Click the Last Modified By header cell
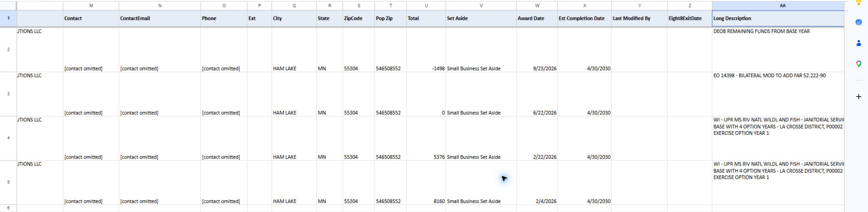This screenshot has width=868, height=212. [639, 18]
